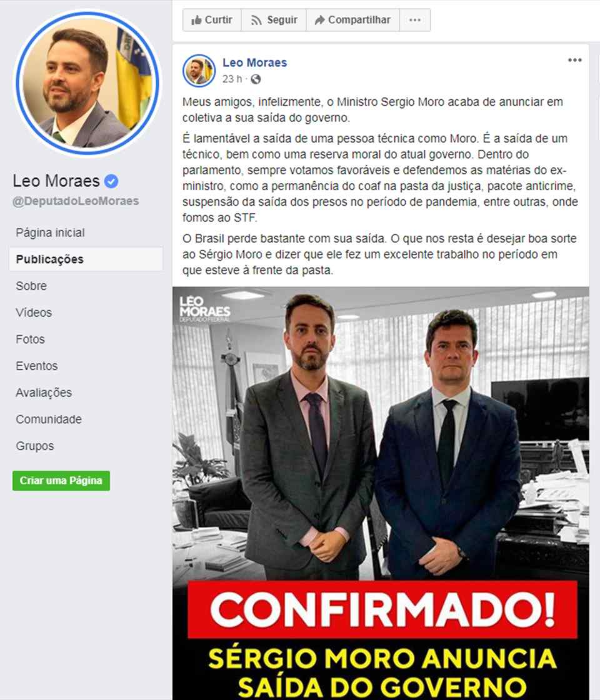
Task: Open the small avatar in the post header
Action: [199, 71]
